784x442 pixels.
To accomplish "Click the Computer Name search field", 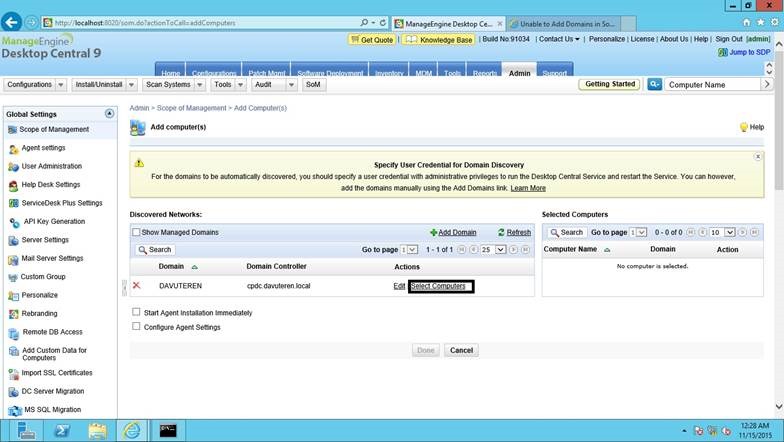I will click(x=712, y=84).
